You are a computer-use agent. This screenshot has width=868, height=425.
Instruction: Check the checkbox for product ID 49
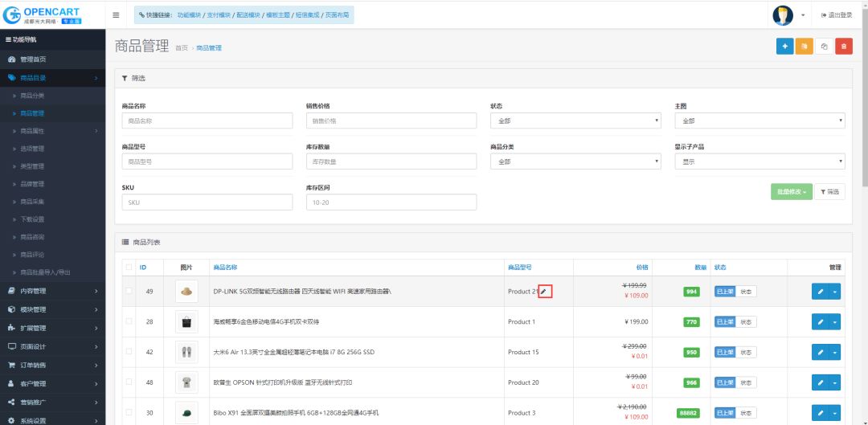pyautogui.click(x=129, y=292)
